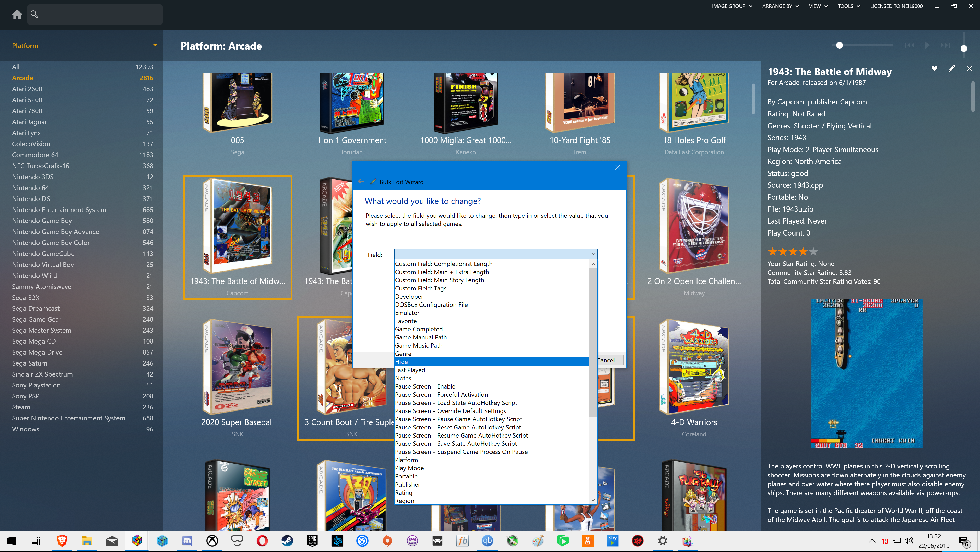This screenshot has width=980, height=552.
Task: Select Hide in the field list
Action: pyautogui.click(x=491, y=362)
